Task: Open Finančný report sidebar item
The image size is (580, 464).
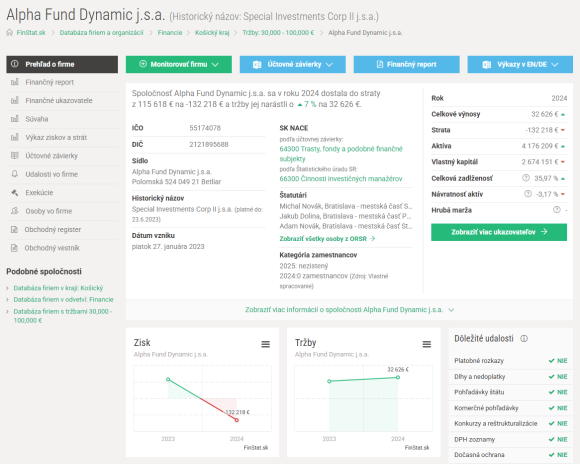Action: pos(62,82)
